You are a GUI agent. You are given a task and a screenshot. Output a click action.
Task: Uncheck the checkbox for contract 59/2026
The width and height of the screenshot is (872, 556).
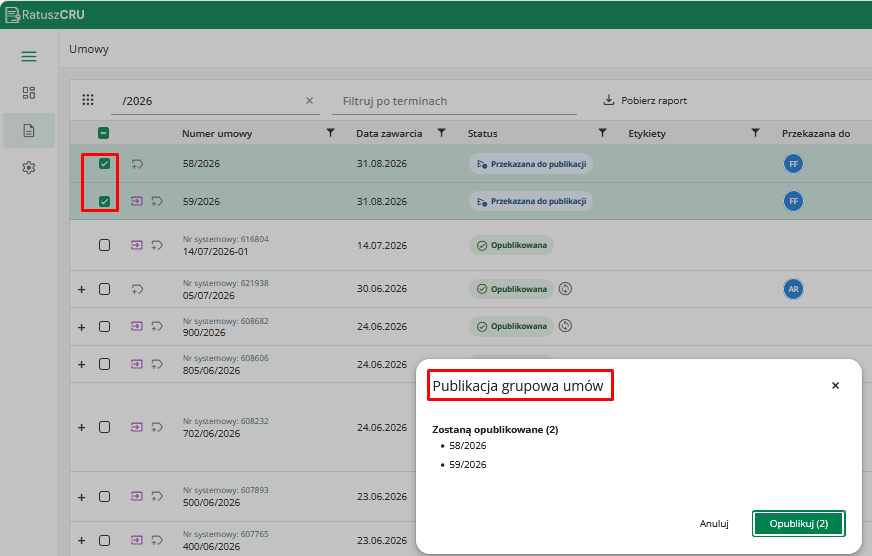coord(105,201)
